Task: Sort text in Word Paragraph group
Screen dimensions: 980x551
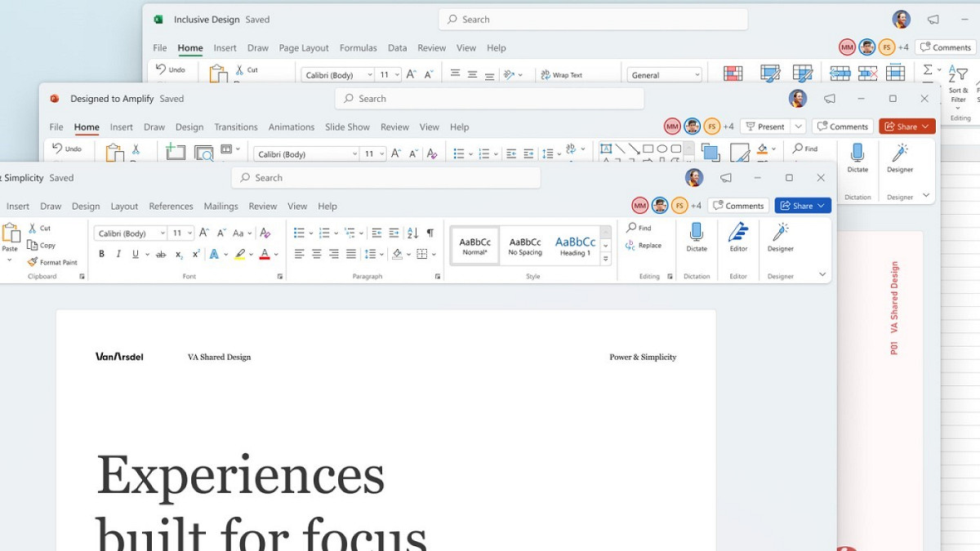Action: 412,233
